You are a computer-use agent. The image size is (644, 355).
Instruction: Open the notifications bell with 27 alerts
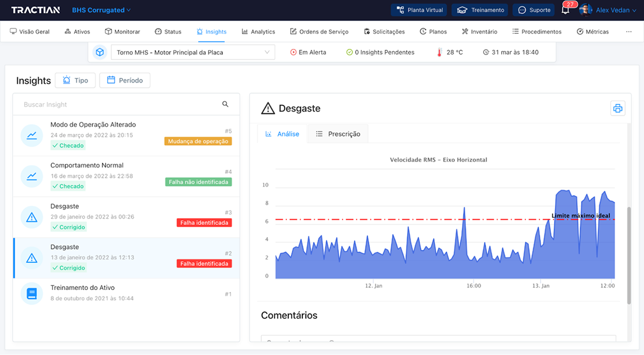565,10
